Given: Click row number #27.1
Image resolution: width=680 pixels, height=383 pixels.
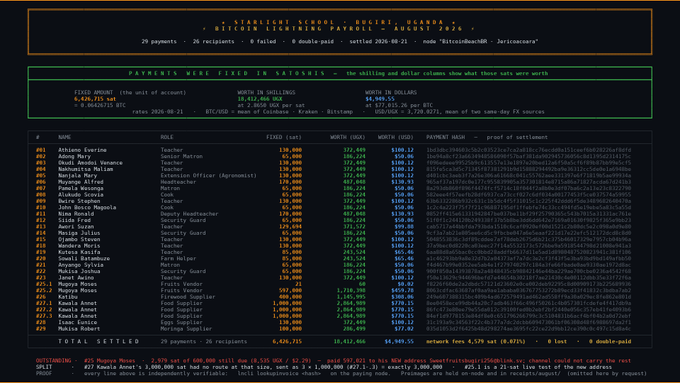Looking at the screenshot, I should (x=44, y=303).
